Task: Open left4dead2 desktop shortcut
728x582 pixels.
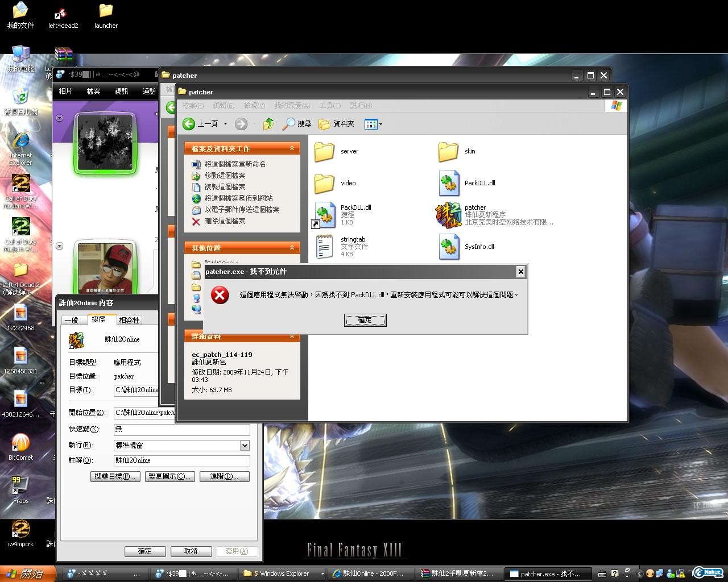Action: point(63,16)
